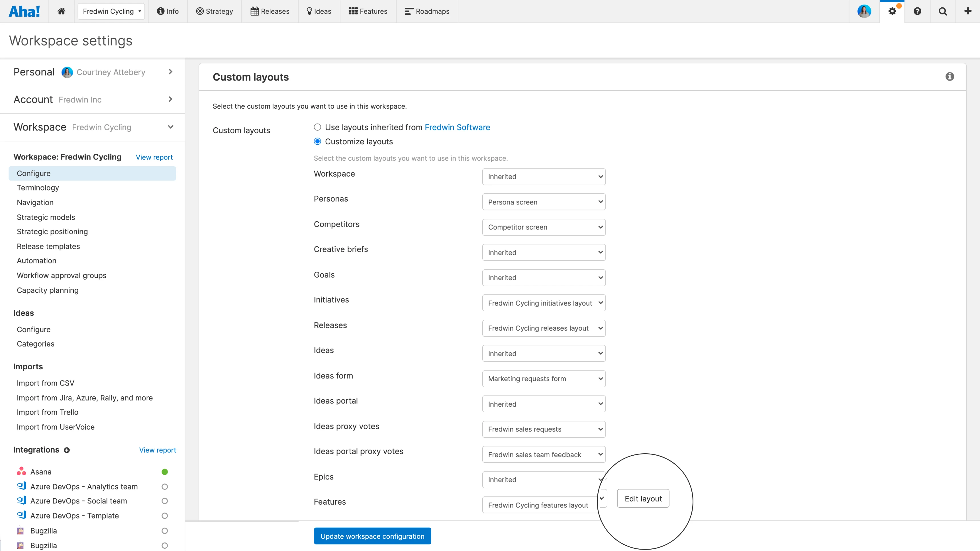Image resolution: width=980 pixels, height=551 pixels.
Task: Open the Personas layout dropdown
Action: pyautogui.click(x=544, y=202)
